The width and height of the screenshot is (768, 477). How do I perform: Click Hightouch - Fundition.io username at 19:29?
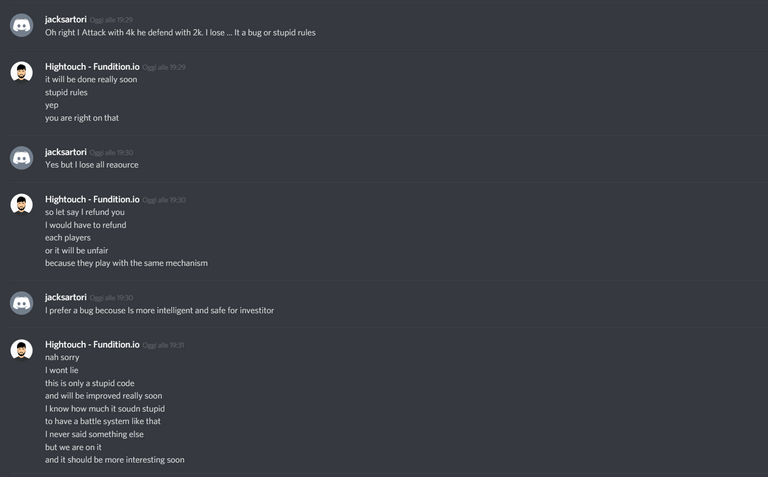tap(92, 67)
